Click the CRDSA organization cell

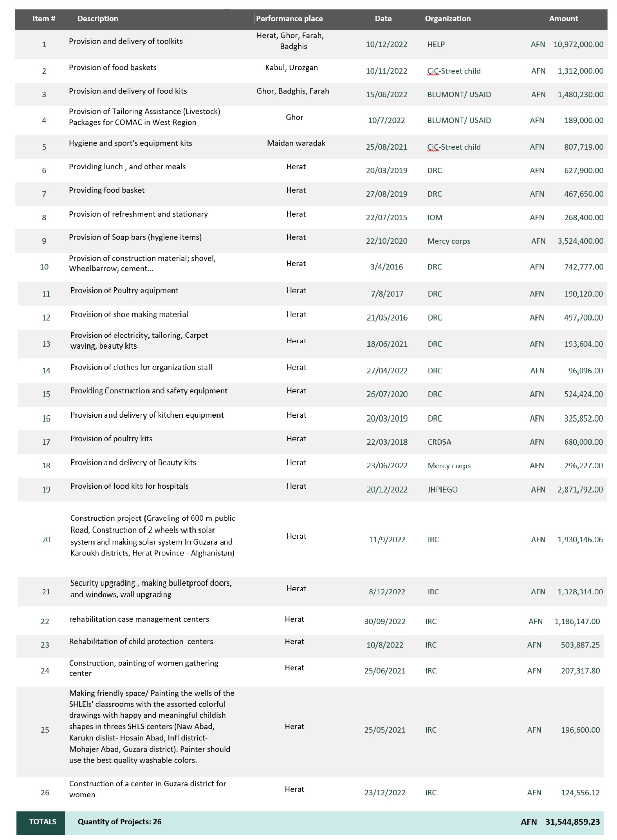[439, 442]
